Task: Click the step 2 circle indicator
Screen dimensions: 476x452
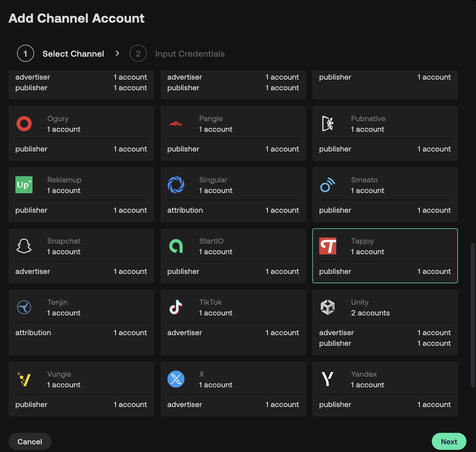Action: point(138,54)
